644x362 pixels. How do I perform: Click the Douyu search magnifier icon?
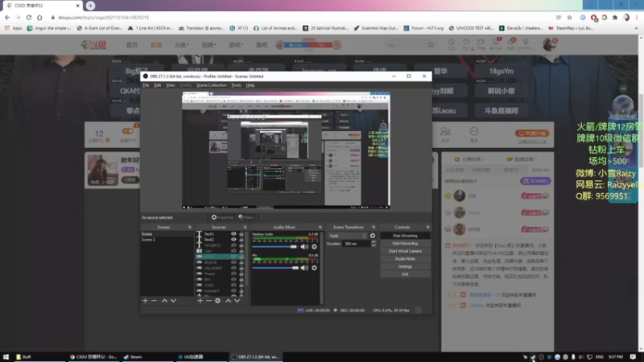431,45
